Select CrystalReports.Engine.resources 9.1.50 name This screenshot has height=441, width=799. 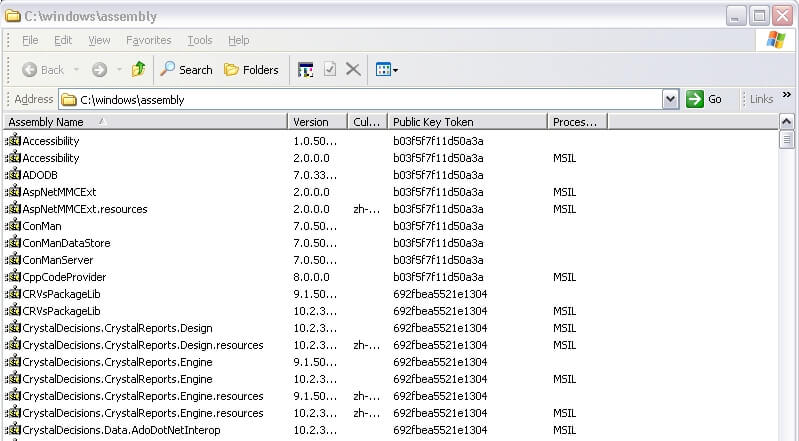pos(143,396)
